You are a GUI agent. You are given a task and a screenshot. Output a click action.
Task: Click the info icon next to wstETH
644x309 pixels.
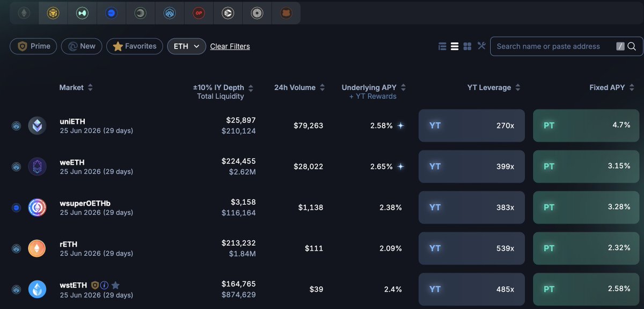click(x=104, y=285)
